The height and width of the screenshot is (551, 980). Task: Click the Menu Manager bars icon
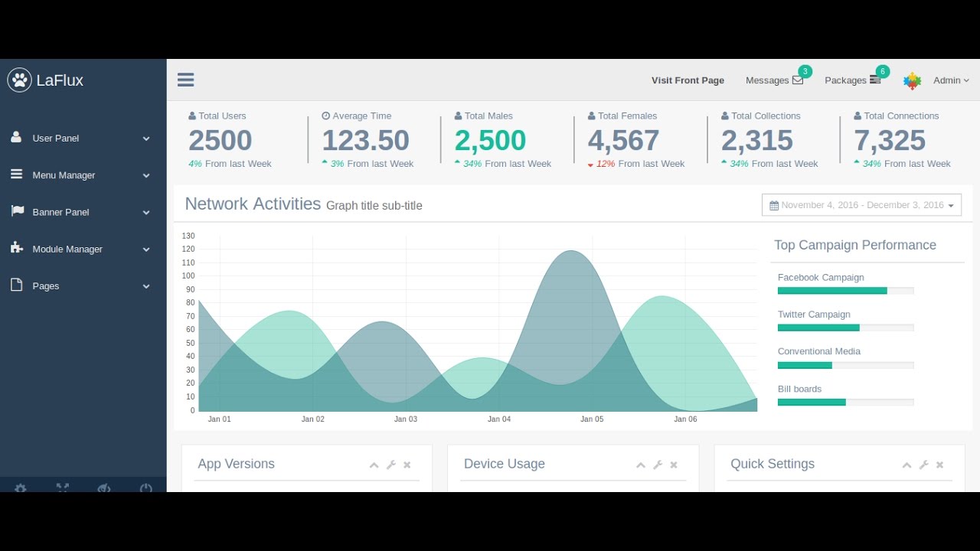pos(16,174)
